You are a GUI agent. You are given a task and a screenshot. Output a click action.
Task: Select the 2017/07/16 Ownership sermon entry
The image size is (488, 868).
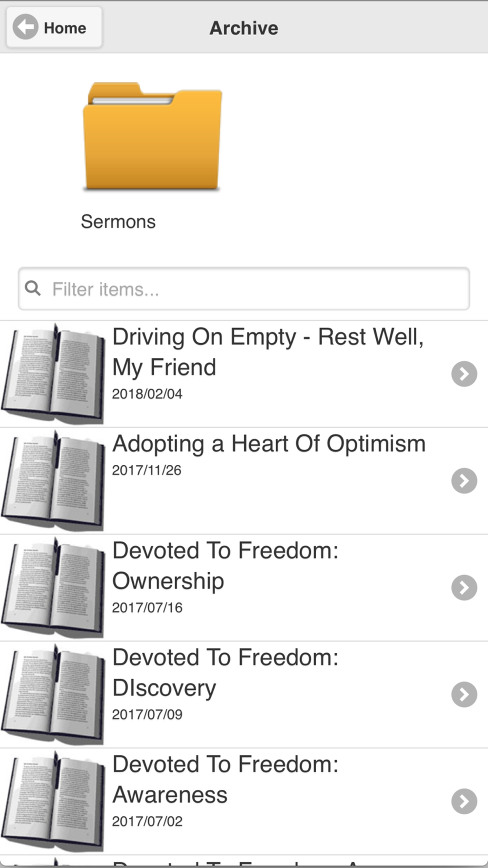(244, 588)
